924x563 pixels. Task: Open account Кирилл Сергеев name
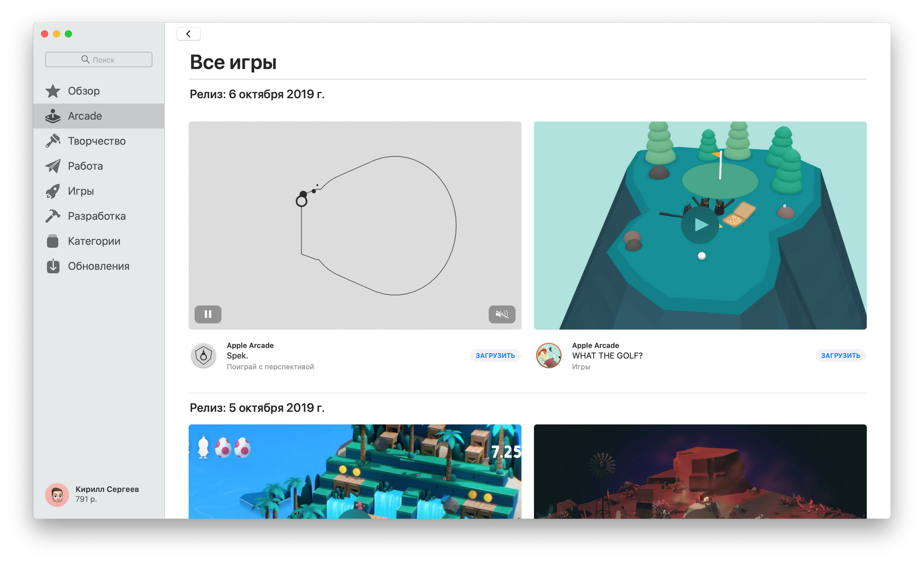coord(107,489)
